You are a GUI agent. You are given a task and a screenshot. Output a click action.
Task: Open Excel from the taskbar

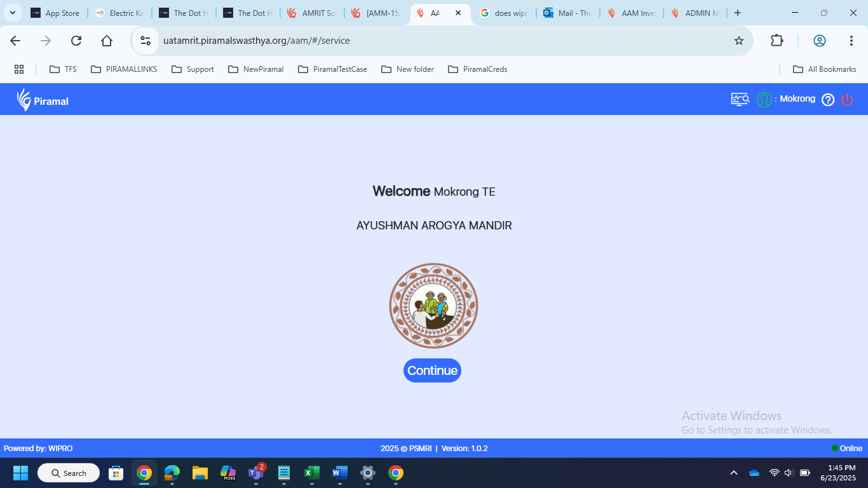[x=312, y=473]
